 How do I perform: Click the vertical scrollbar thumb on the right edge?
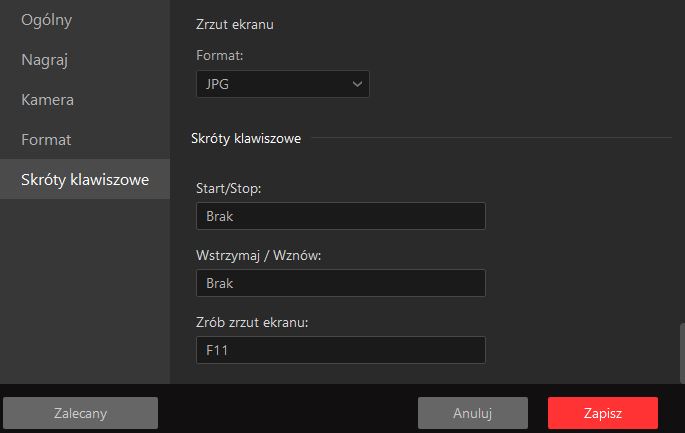click(x=682, y=353)
